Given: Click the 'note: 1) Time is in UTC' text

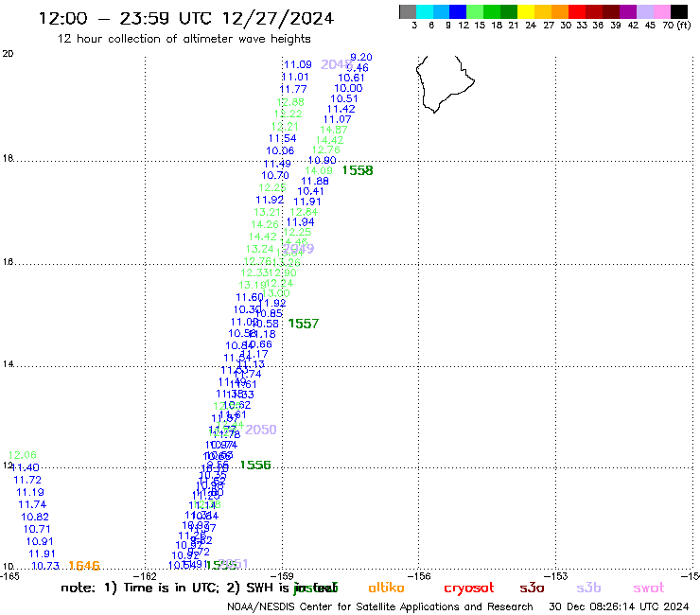Looking at the screenshot, I should pos(139,588).
